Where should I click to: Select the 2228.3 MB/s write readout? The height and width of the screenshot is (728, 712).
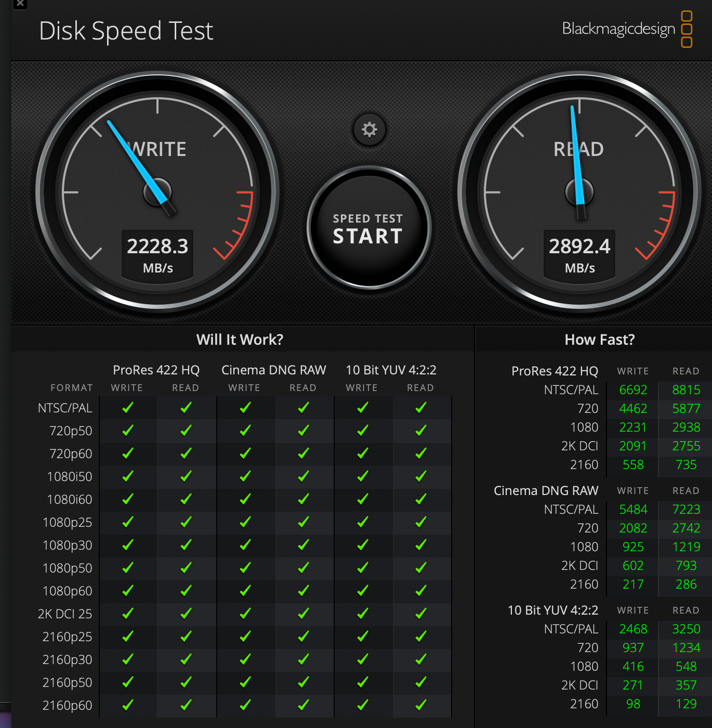pos(157,255)
